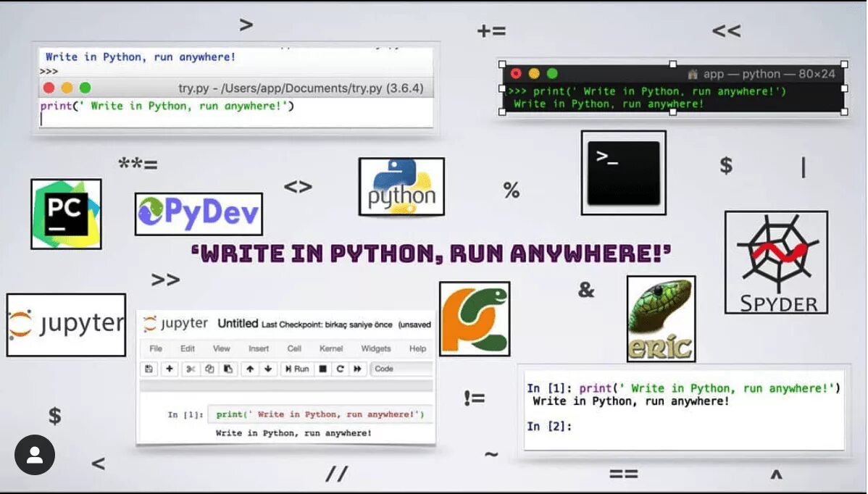Click the Untitled notebook title

click(x=238, y=324)
